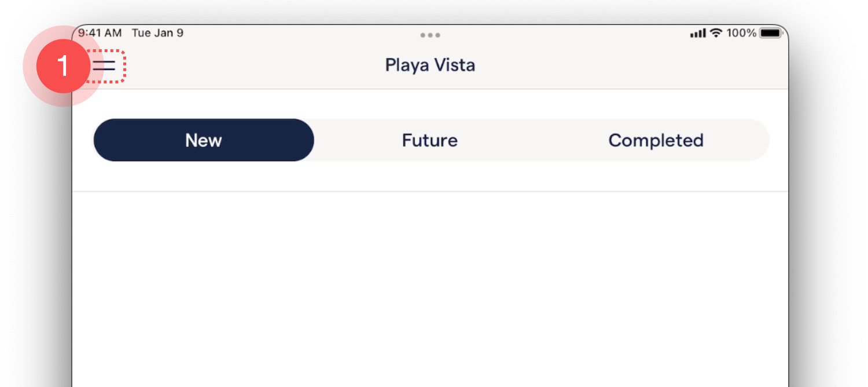Click the battery icon in status bar
Viewport: 868px width, 387px height.
coord(770,33)
